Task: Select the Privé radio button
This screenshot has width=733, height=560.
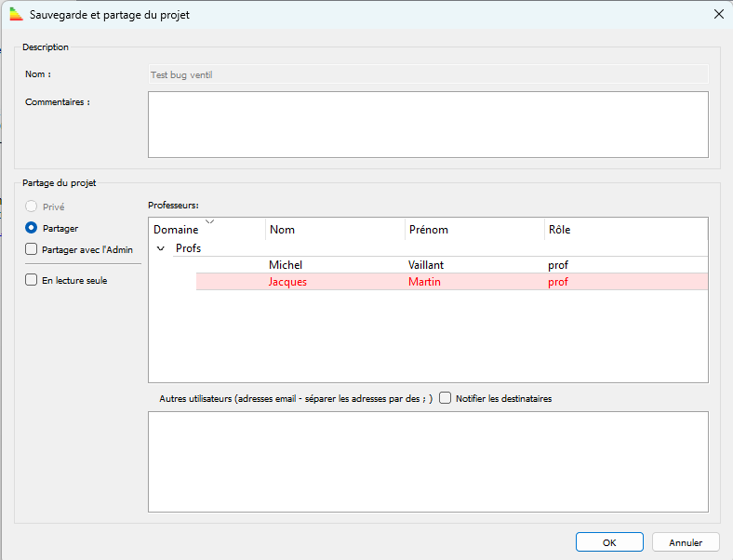Action: [32, 207]
